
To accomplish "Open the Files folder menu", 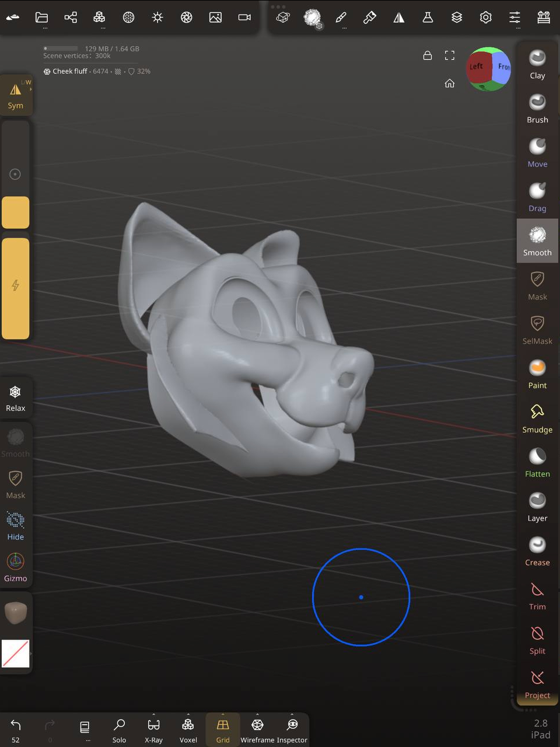I will (41, 18).
